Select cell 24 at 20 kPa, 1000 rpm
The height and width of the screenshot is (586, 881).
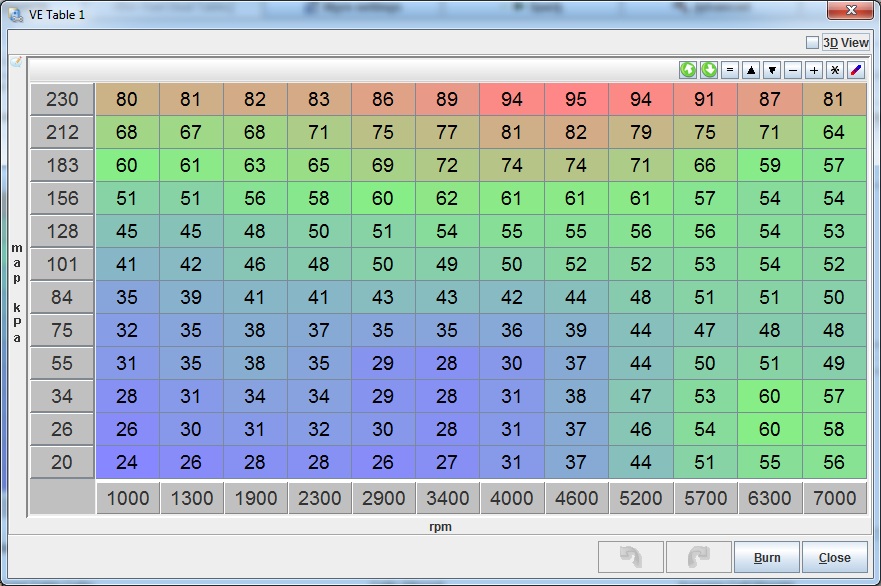click(127, 462)
